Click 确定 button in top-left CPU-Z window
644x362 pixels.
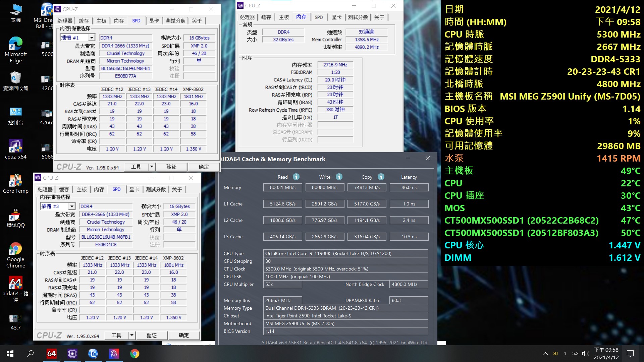[204, 167]
